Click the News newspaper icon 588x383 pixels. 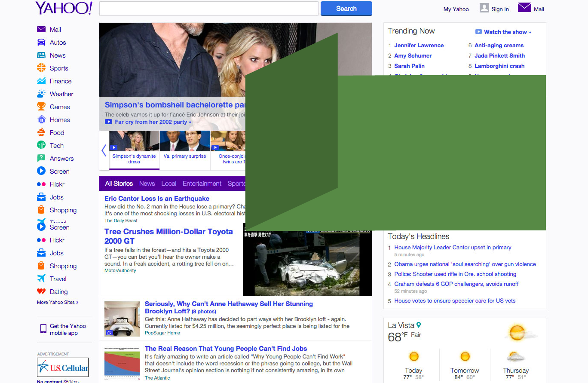(x=41, y=55)
